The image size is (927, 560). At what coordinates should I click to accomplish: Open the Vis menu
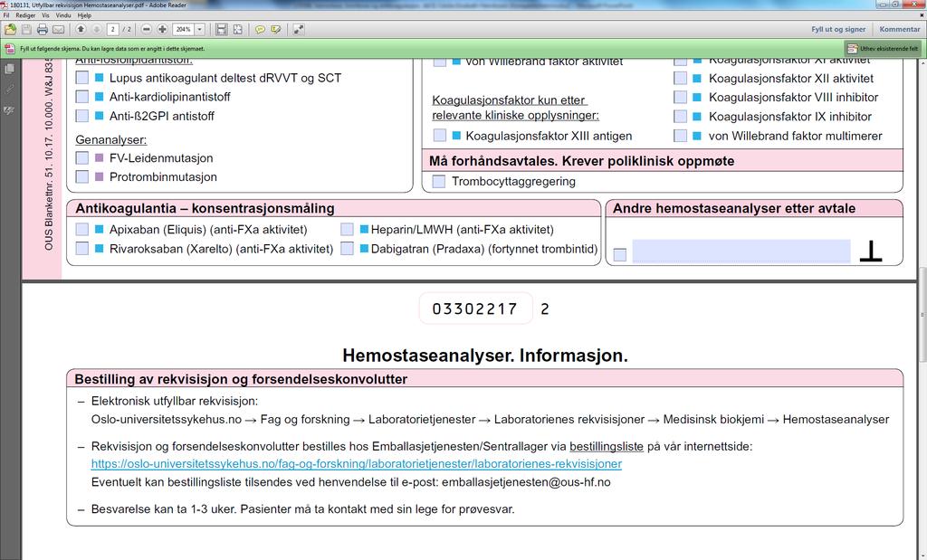pyautogui.click(x=45, y=15)
